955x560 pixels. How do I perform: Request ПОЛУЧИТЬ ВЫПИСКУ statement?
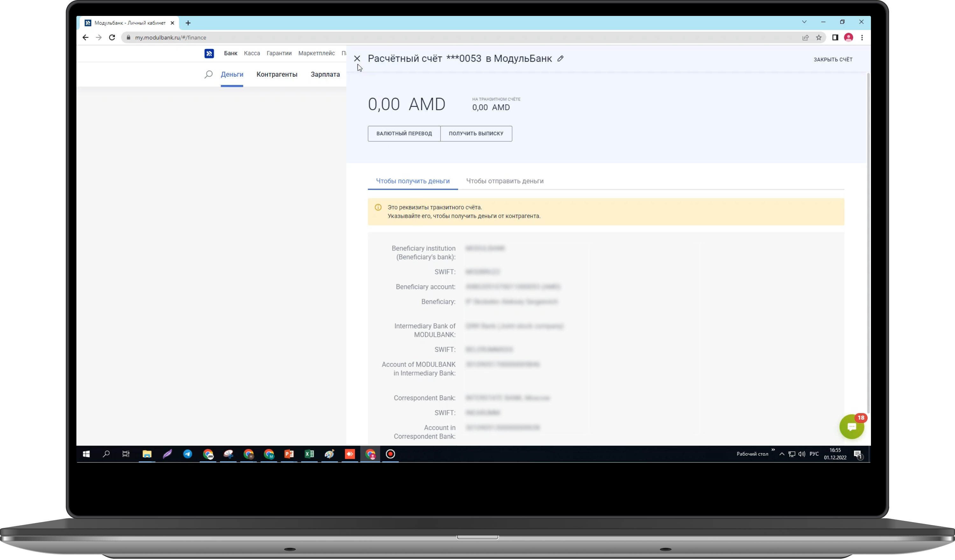pos(476,134)
